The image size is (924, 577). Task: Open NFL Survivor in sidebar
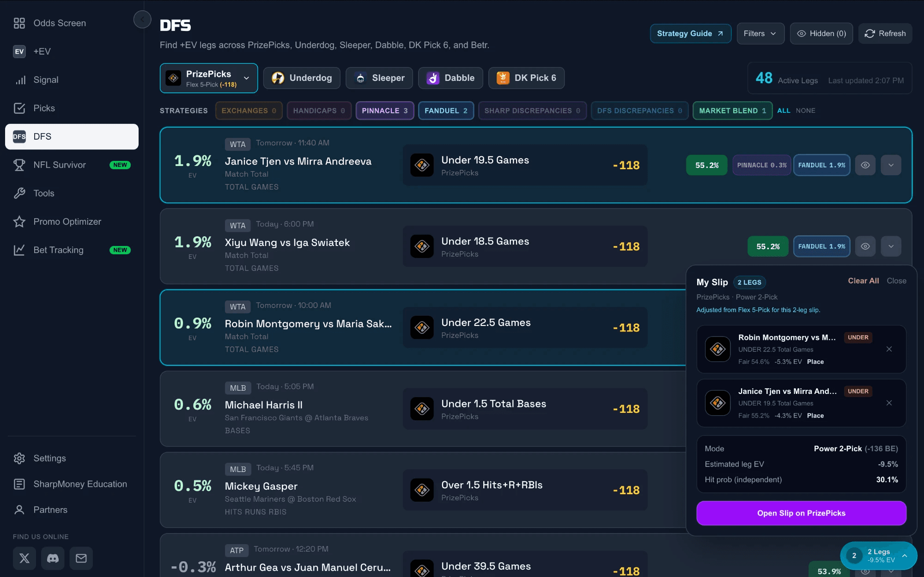tap(72, 165)
